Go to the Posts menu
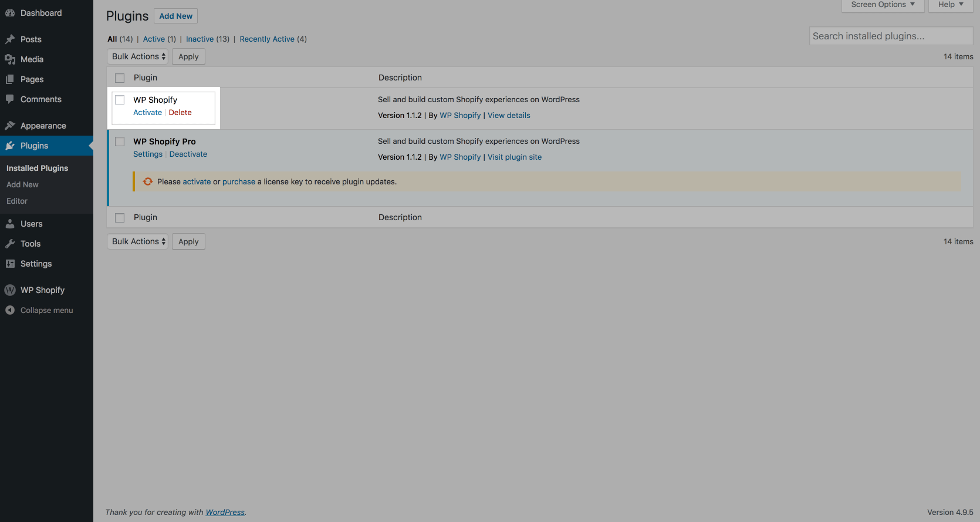Screen dimensions: 980x522 point(31,39)
